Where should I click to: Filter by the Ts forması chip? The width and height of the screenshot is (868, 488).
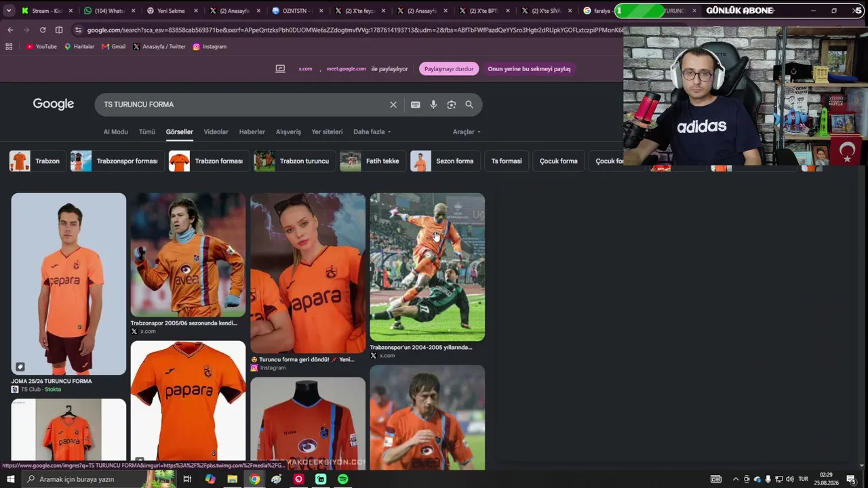pyautogui.click(x=507, y=161)
